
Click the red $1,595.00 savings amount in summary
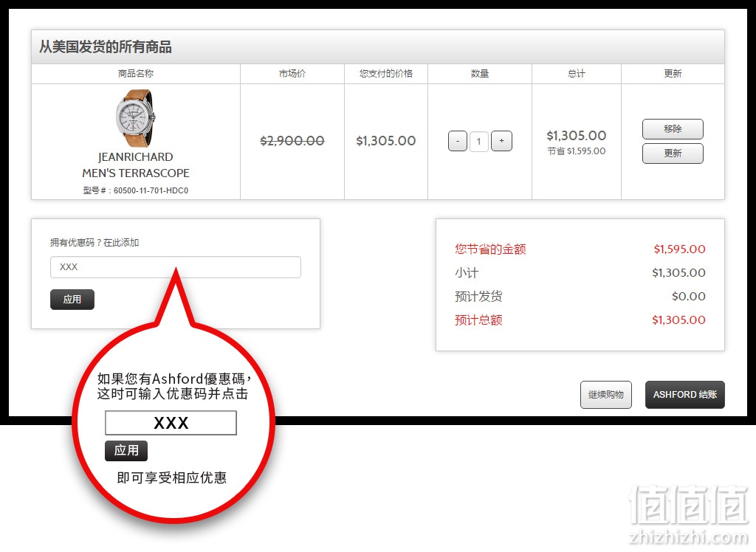pyautogui.click(x=679, y=249)
